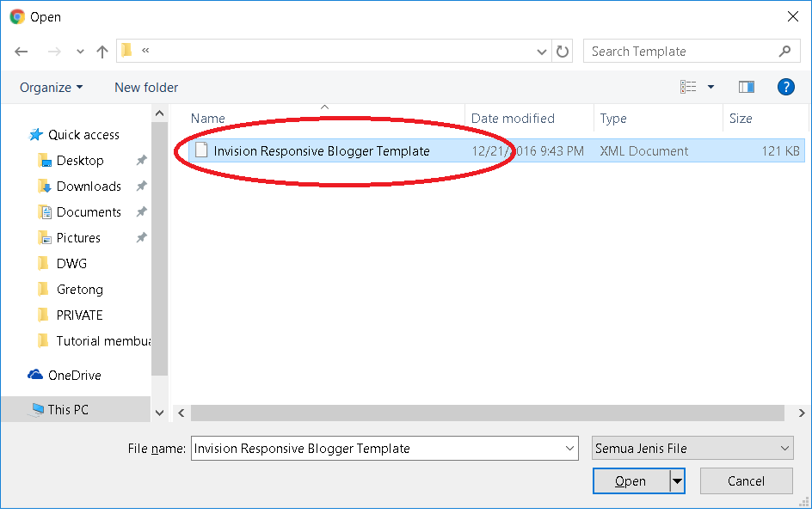Click the pin icon next to Desktop
This screenshot has width=812, height=514.
pos(141,161)
